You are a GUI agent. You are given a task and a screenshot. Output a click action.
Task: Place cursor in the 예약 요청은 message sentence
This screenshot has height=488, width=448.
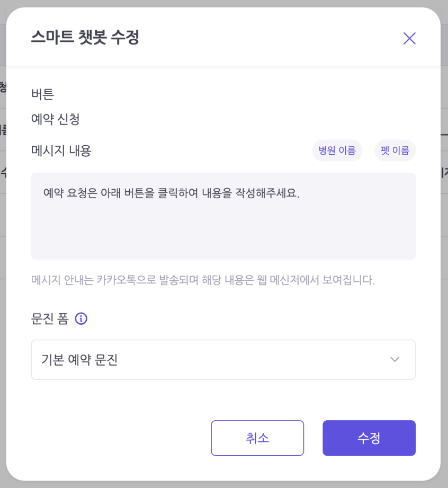pyautogui.click(x=172, y=193)
